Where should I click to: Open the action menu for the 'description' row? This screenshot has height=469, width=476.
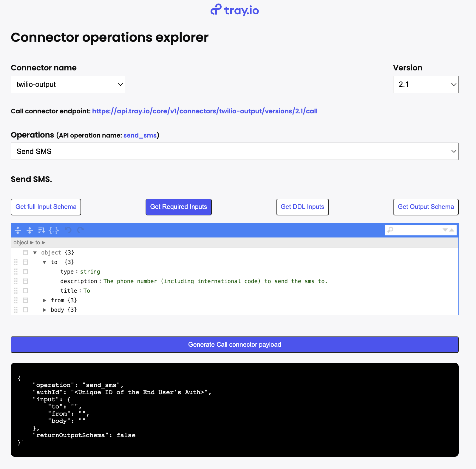[x=25, y=281]
